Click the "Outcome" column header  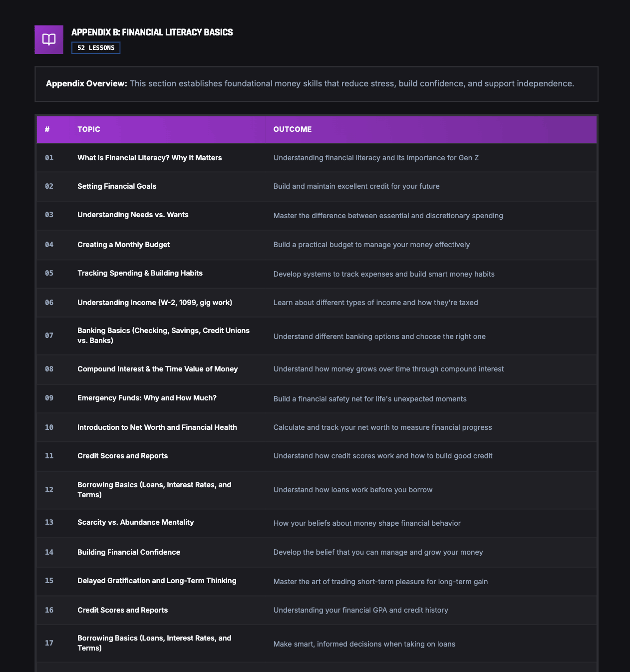click(293, 129)
